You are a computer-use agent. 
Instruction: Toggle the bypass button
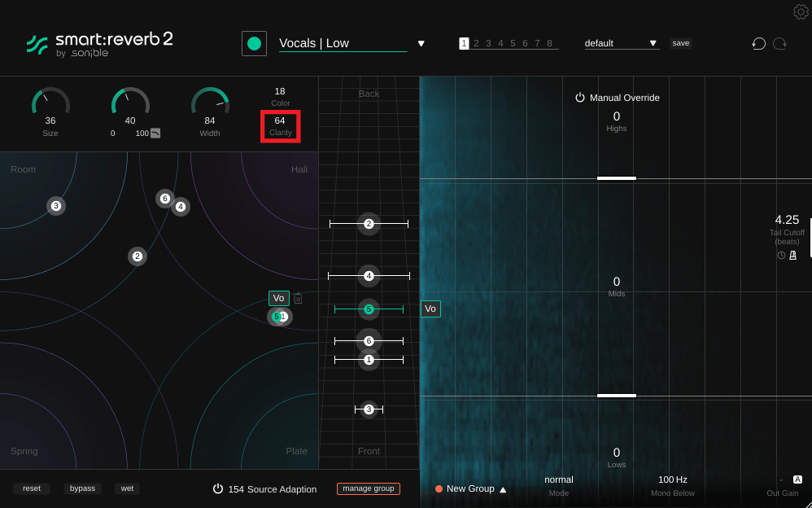point(82,488)
